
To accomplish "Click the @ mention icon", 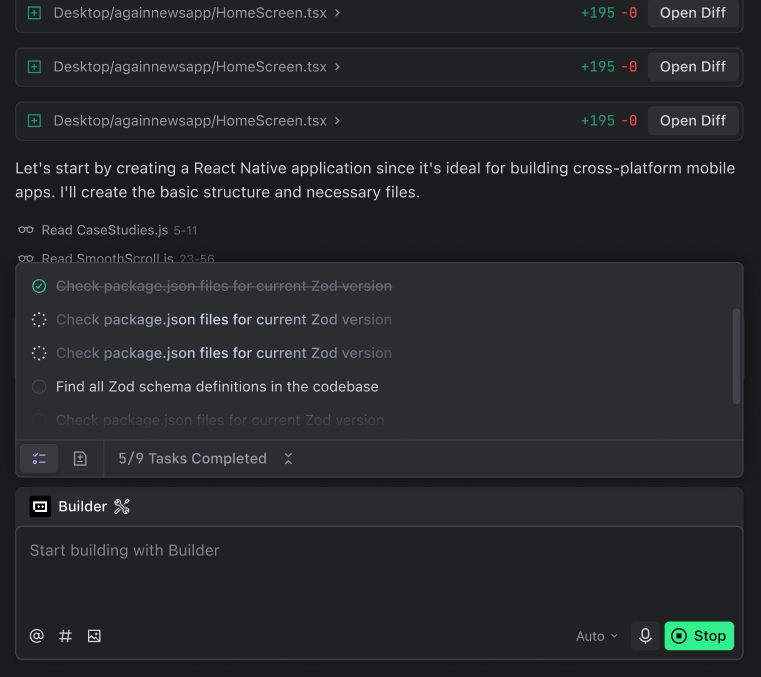I will 37,636.
